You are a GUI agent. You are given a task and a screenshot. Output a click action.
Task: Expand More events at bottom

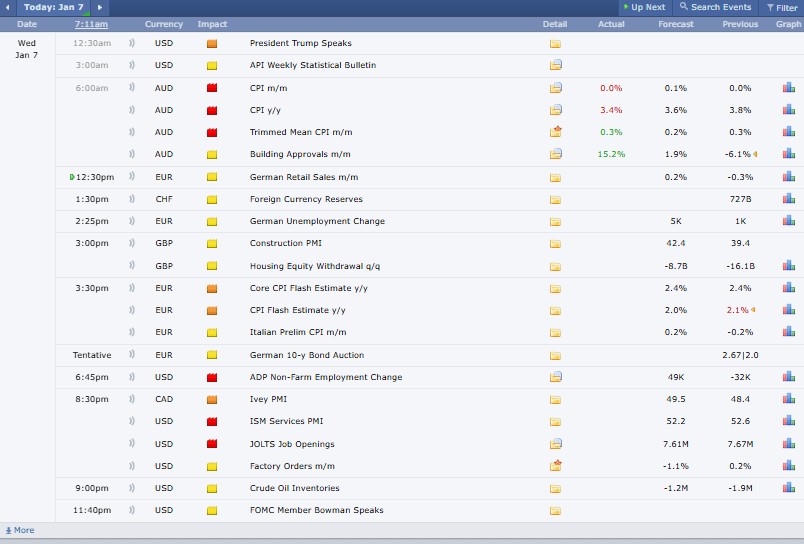[19, 530]
